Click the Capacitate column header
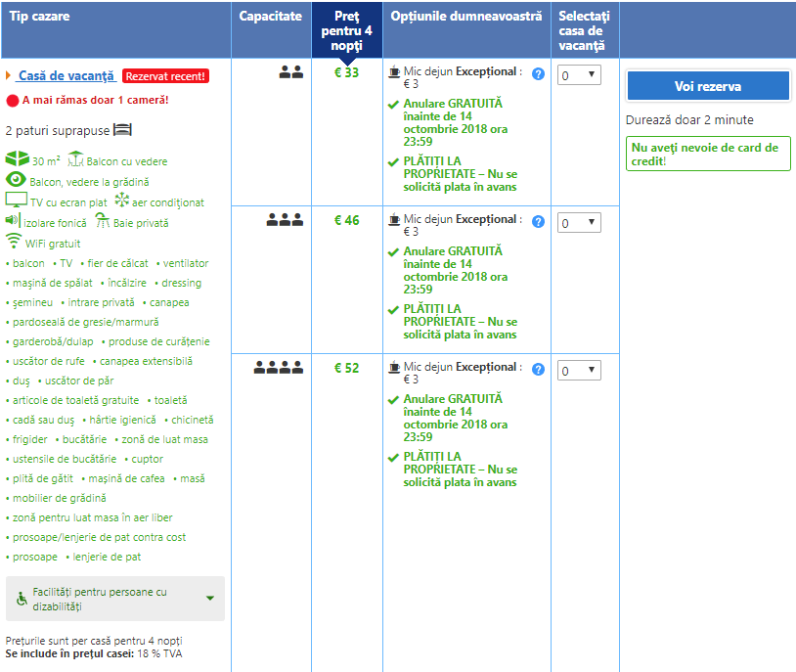The height and width of the screenshot is (672, 796). pyautogui.click(x=271, y=18)
